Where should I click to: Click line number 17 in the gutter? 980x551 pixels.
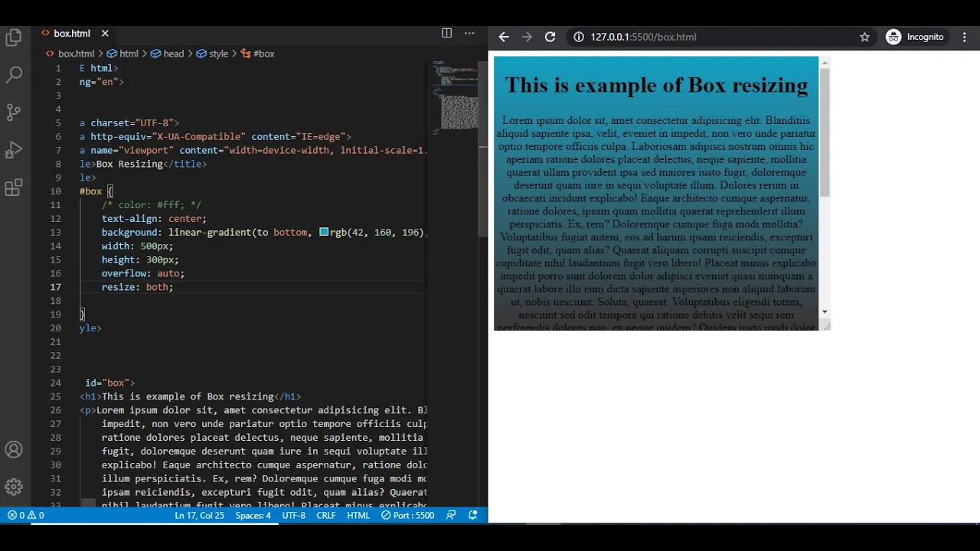pyautogui.click(x=56, y=287)
